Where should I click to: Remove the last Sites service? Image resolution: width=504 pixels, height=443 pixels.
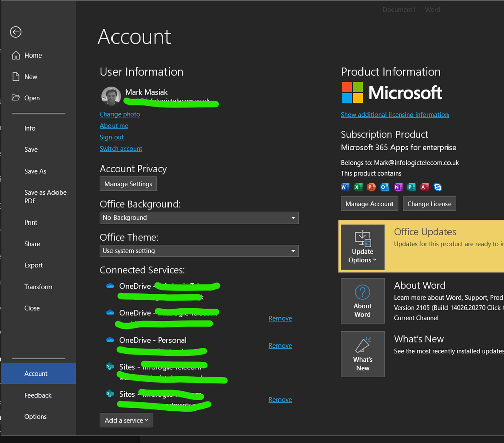[x=280, y=399]
